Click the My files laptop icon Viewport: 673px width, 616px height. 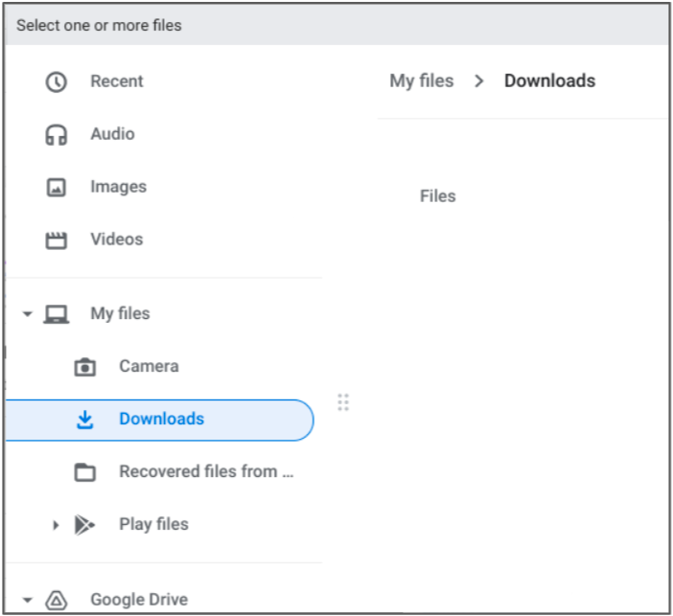(57, 314)
